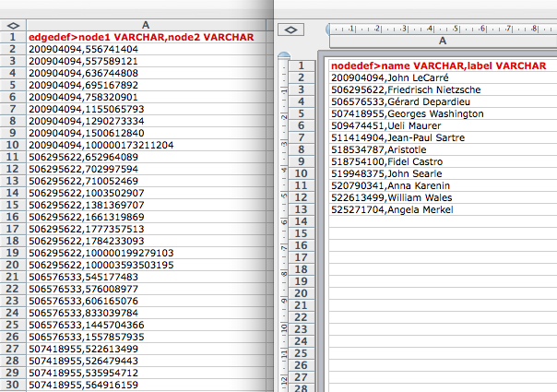This screenshot has width=557, height=392.
Task: Click cell 200904094,556741404
Action: (x=146, y=49)
